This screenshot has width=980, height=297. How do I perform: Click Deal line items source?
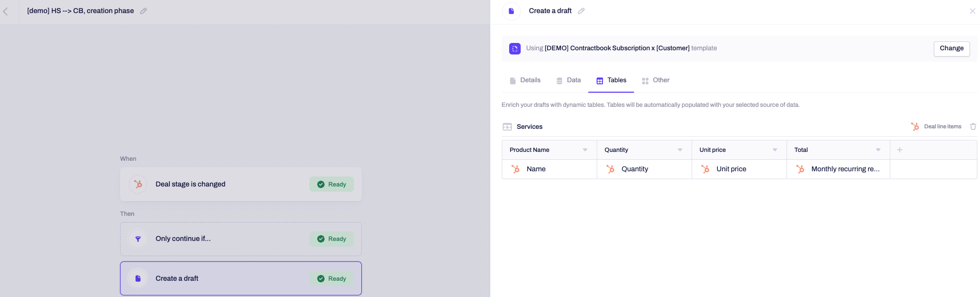pos(942,127)
